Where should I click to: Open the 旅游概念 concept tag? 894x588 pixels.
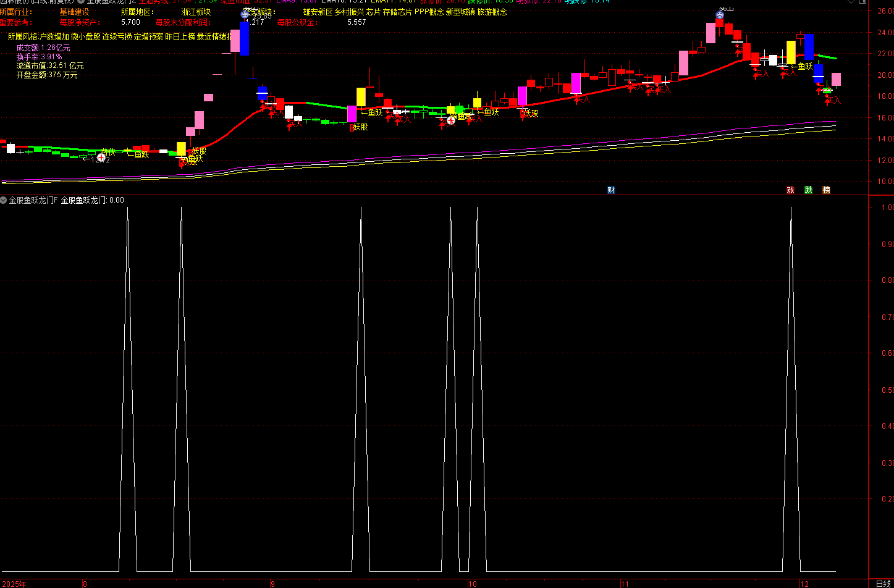click(492, 12)
